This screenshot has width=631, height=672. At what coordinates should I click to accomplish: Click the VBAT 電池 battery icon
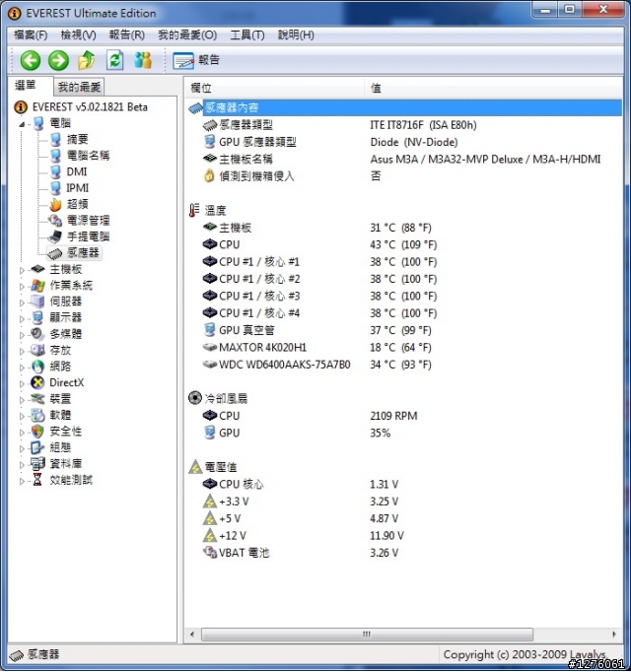[x=209, y=553]
